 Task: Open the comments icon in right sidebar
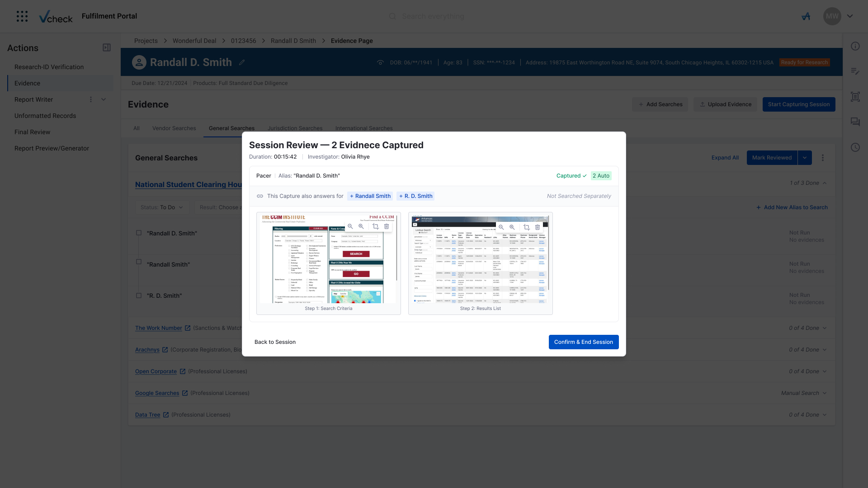(855, 122)
